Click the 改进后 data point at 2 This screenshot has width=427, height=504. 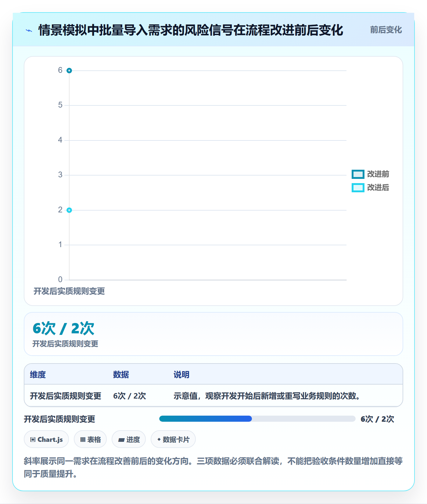pos(69,210)
